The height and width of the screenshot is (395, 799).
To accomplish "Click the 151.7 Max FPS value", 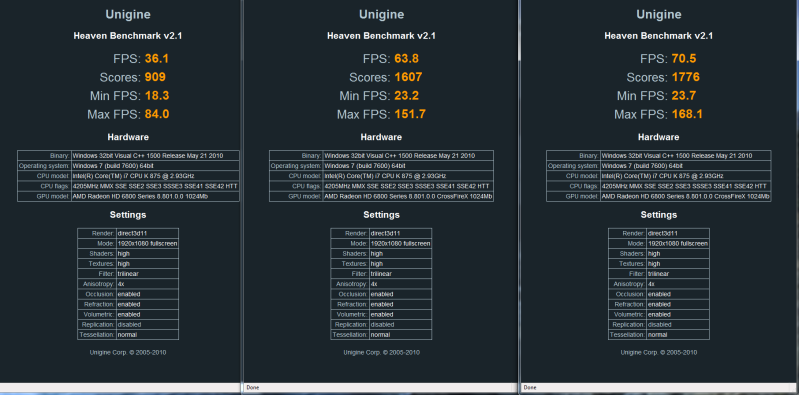I will [x=410, y=115].
